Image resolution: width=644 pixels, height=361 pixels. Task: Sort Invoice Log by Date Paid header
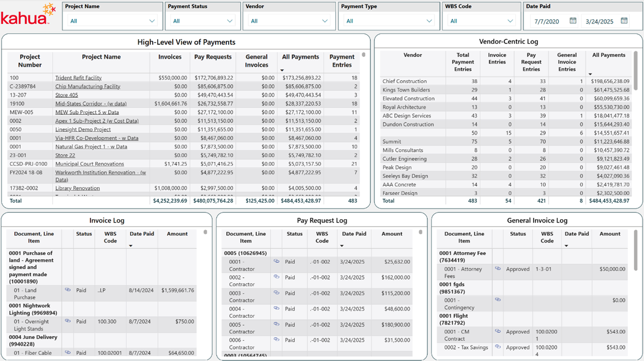click(x=142, y=234)
